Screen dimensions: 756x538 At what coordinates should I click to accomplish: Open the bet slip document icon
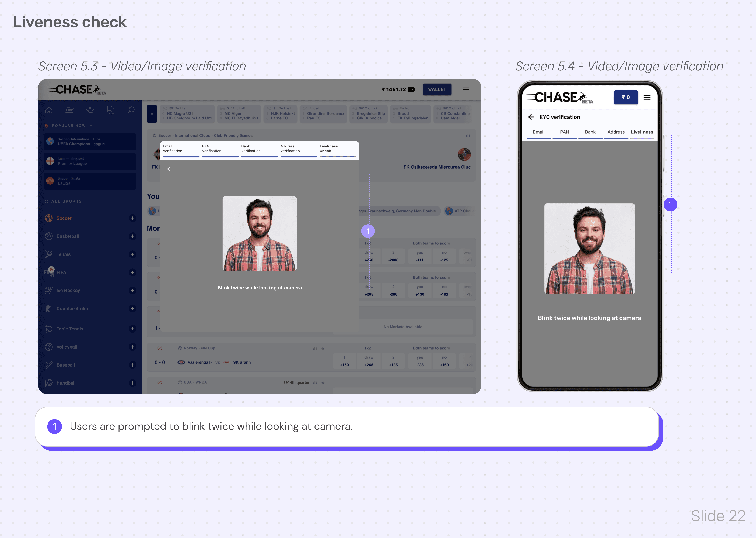click(x=111, y=110)
